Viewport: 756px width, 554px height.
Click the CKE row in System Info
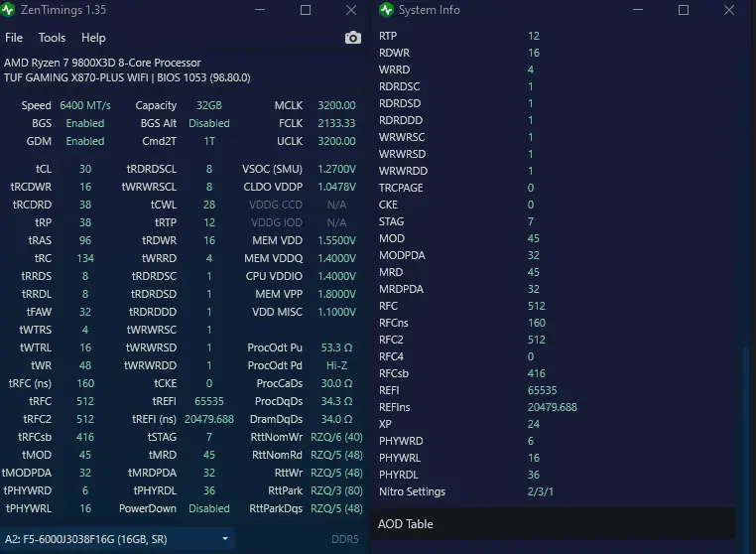coord(555,205)
